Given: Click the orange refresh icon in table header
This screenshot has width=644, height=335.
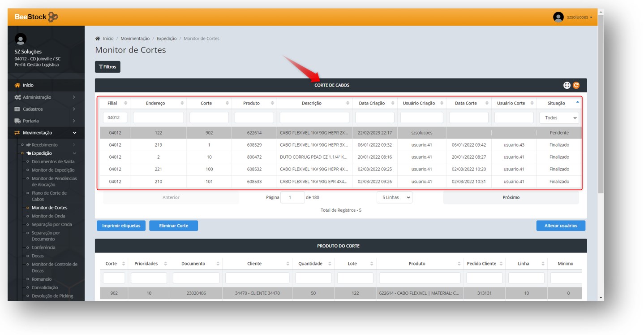Looking at the screenshot, I should [576, 85].
